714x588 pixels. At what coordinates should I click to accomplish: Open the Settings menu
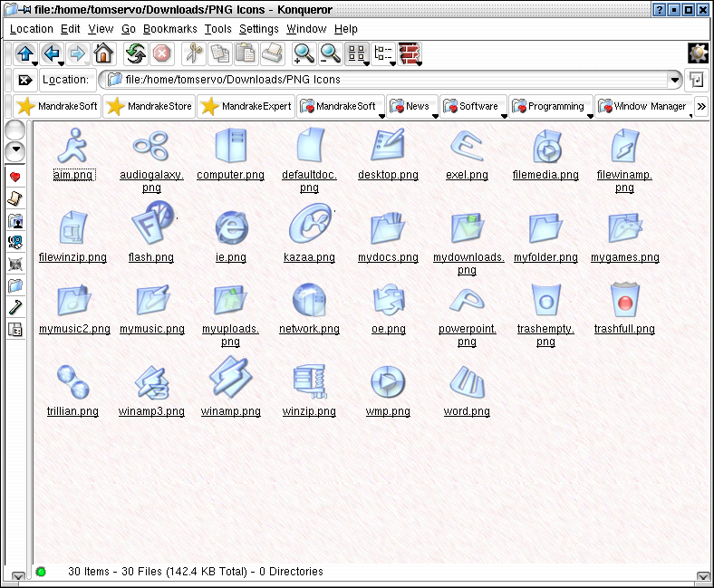coord(258,29)
